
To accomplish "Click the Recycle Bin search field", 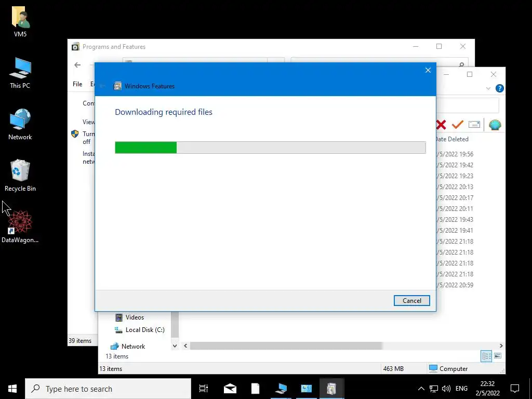I will [468, 105].
